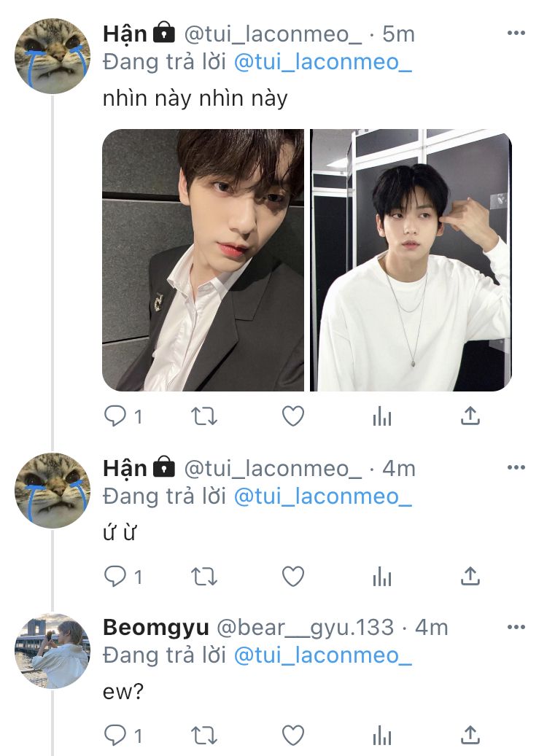Share Beomgyu's "ew?" reply
The height and width of the screenshot is (756, 547).
coord(471,735)
